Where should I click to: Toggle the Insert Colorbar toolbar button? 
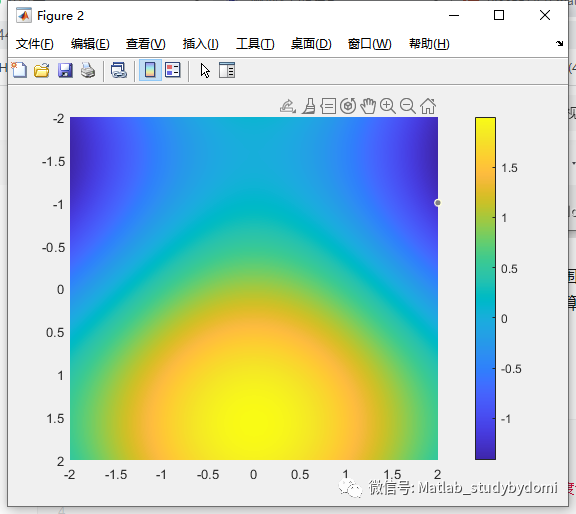click(150, 70)
